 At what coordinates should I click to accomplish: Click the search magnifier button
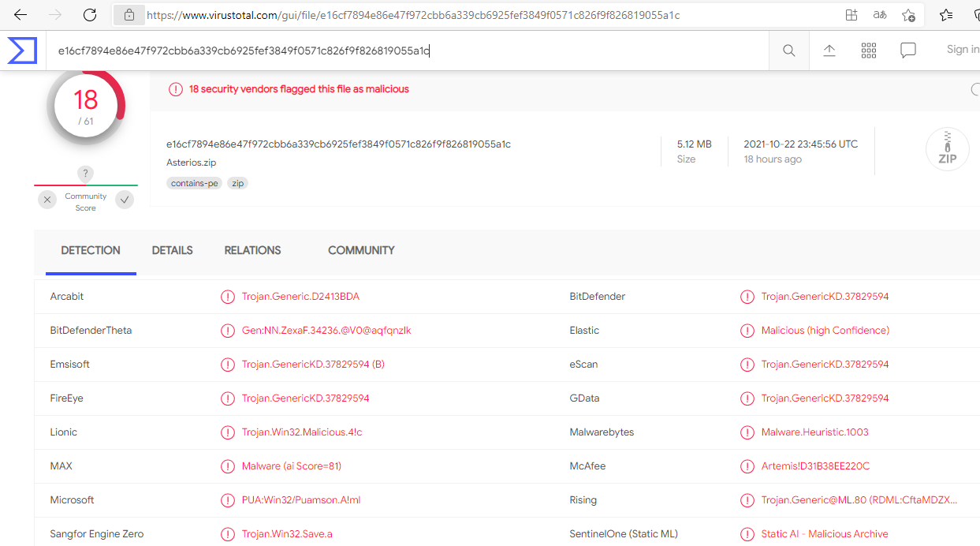click(789, 50)
